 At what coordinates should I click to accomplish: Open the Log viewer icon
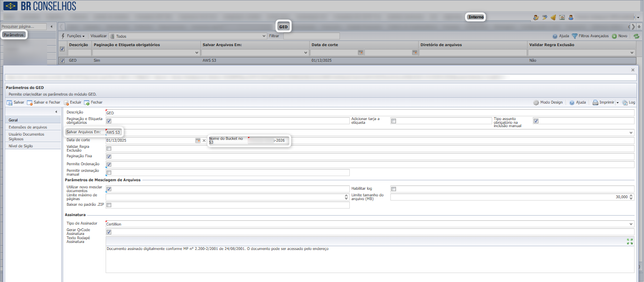625,103
